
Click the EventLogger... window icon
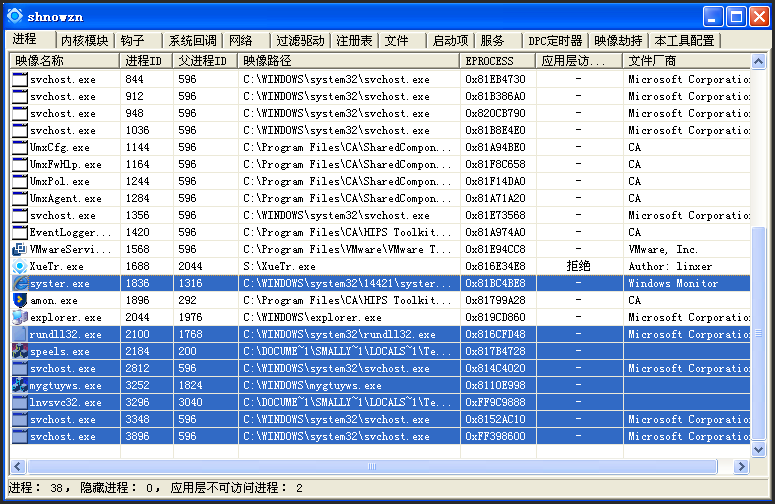point(20,232)
